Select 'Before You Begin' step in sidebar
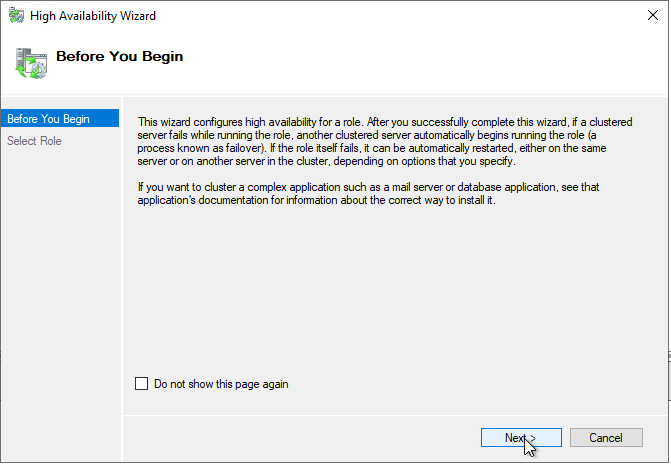The width and height of the screenshot is (671, 464). coord(48,119)
